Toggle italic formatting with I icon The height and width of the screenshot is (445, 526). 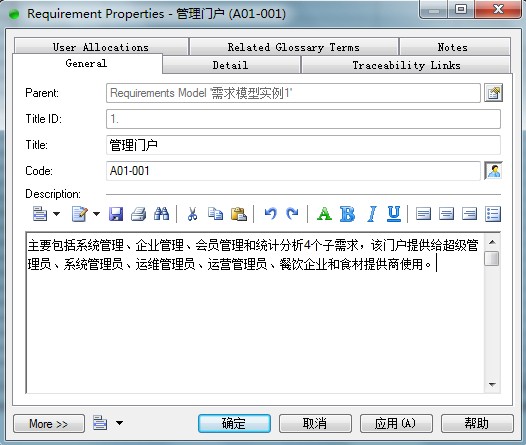coord(372,214)
